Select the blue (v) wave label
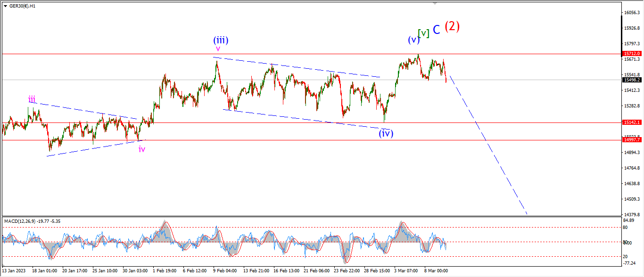 (x=413, y=40)
